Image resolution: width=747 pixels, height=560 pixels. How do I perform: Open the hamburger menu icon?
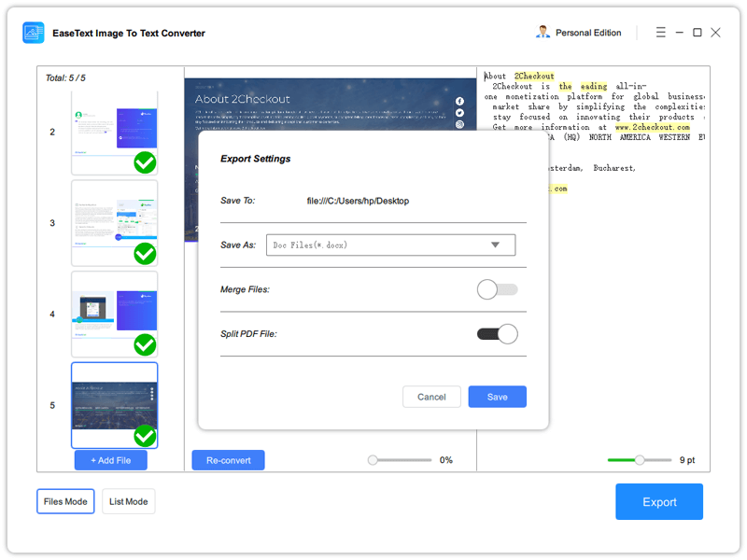[660, 32]
